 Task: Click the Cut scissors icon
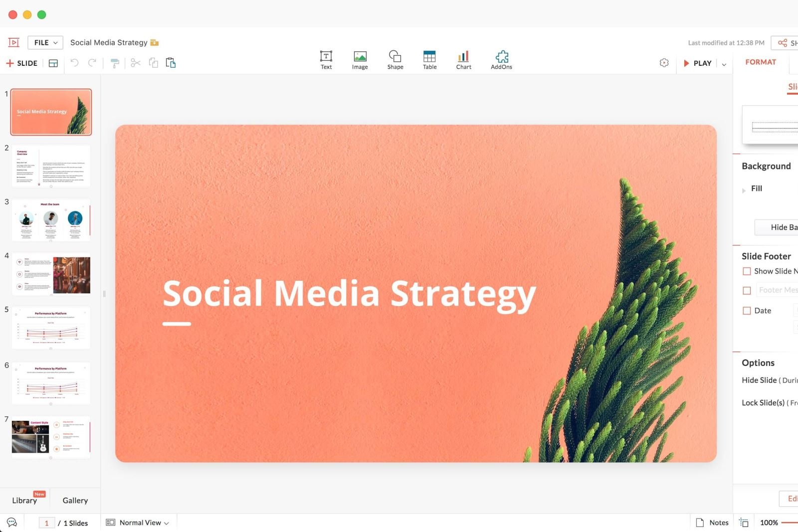click(x=136, y=63)
